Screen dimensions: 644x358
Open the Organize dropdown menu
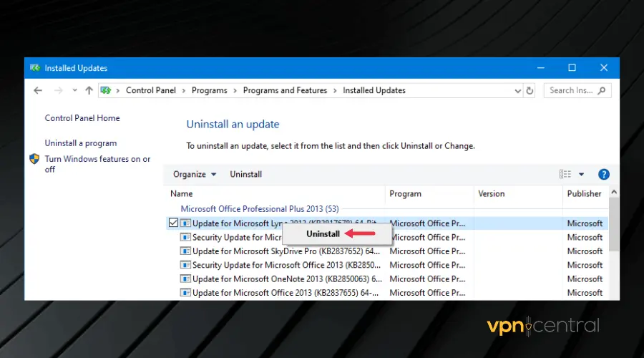coord(194,174)
